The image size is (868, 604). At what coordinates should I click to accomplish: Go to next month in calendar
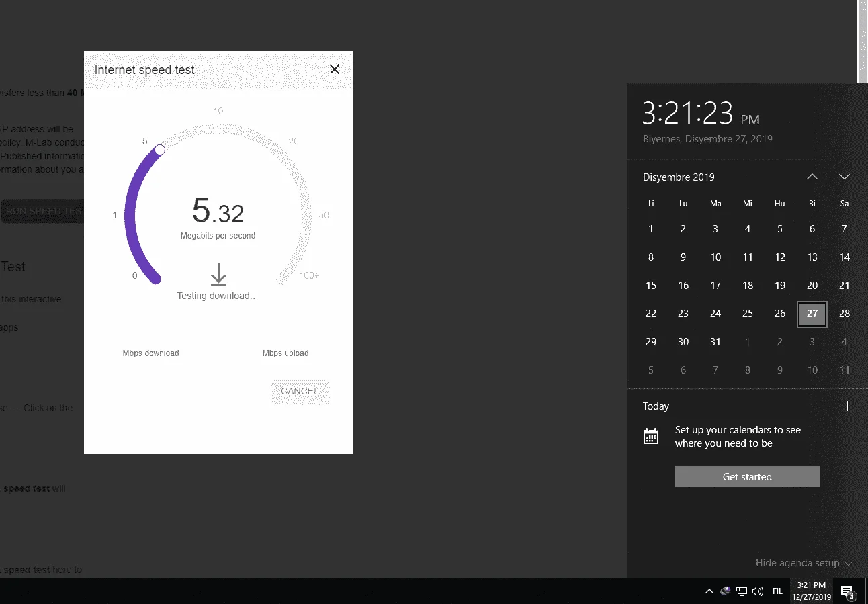click(x=844, y=177)
